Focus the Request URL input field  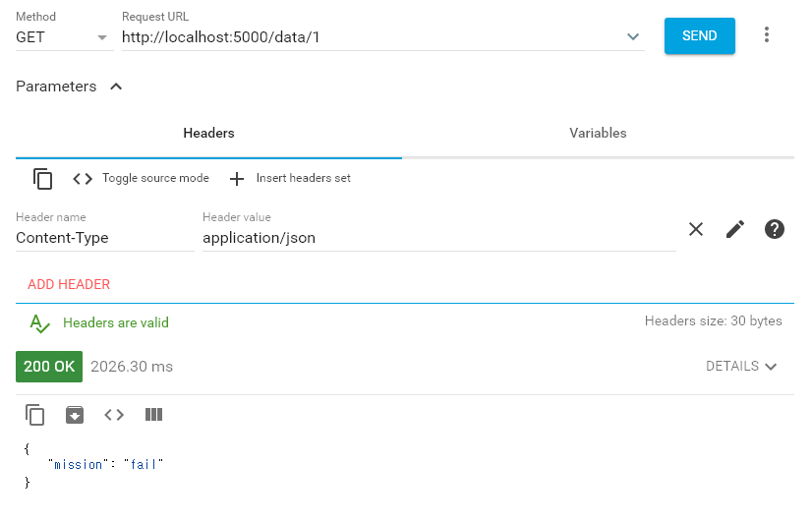point(373,37)
